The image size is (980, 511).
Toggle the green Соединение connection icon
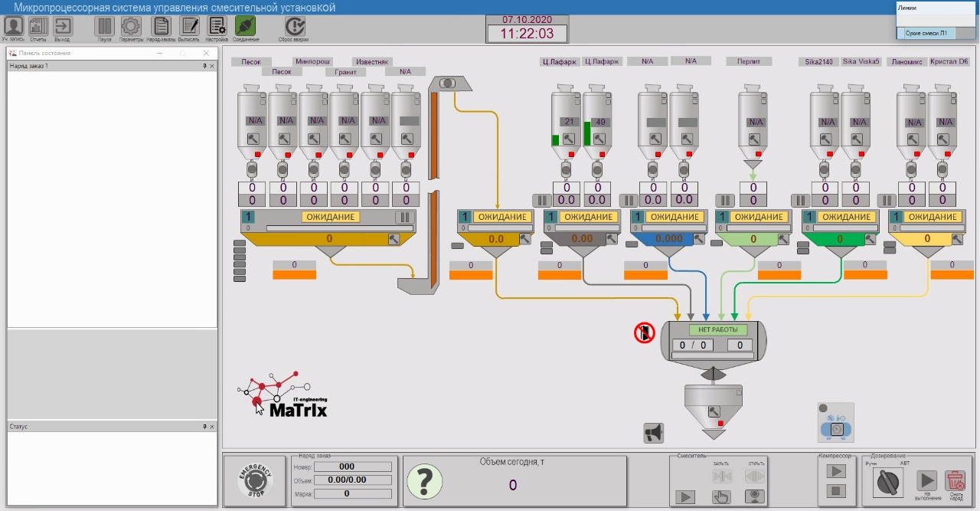[x=245, y=26]
